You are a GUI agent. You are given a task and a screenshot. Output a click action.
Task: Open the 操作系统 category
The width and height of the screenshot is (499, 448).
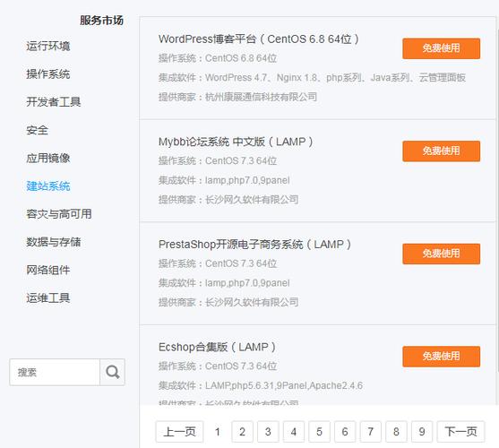[48, 74]
